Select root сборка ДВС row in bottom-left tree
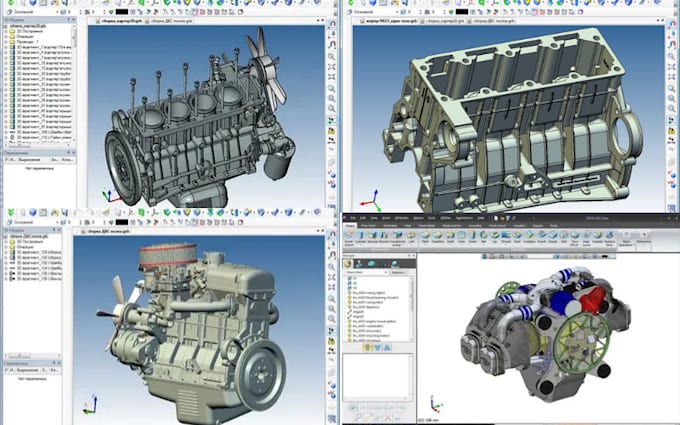The image size is (680, 425). 28,236
